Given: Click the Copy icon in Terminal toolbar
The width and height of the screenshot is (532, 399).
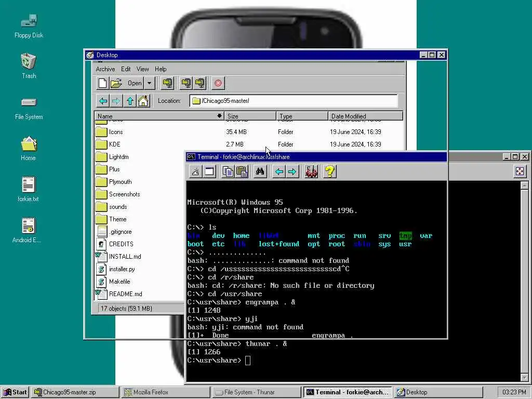Looking at the screenshot, I should 228,171.
